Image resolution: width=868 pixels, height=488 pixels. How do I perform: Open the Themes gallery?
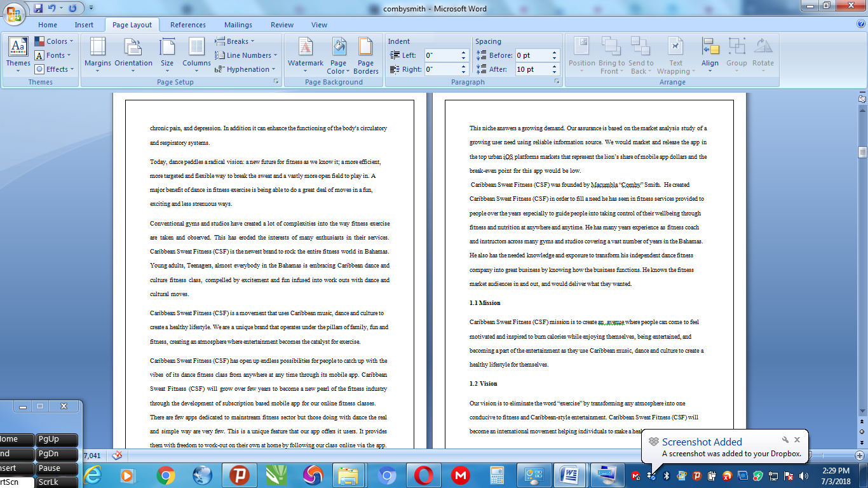tap(18, 55)
